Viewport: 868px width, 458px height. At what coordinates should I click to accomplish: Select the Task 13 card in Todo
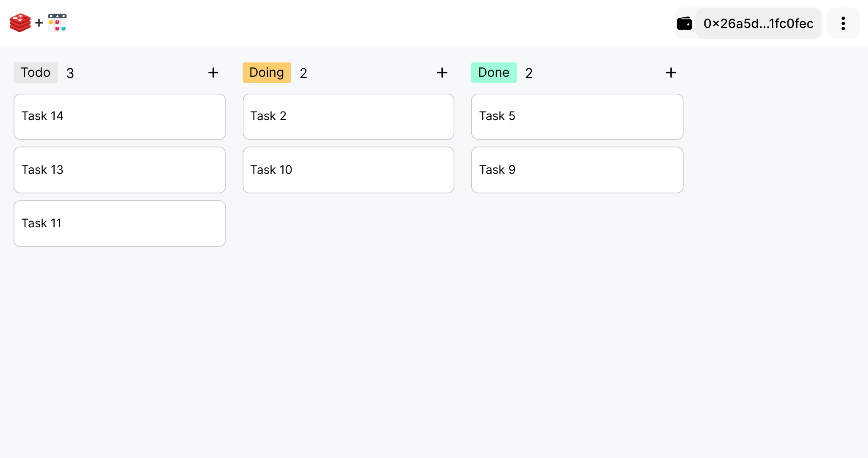pos(120,170)
